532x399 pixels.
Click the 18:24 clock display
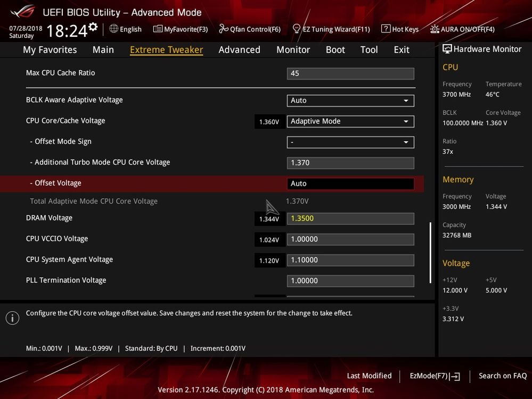(x=67, y=31)
